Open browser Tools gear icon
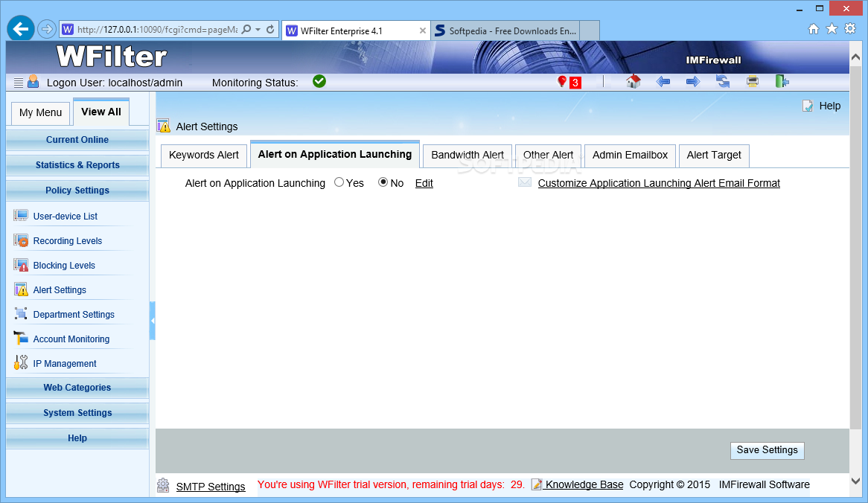Image resolution: width=868 pixels, height=503 pixels. 850,29
